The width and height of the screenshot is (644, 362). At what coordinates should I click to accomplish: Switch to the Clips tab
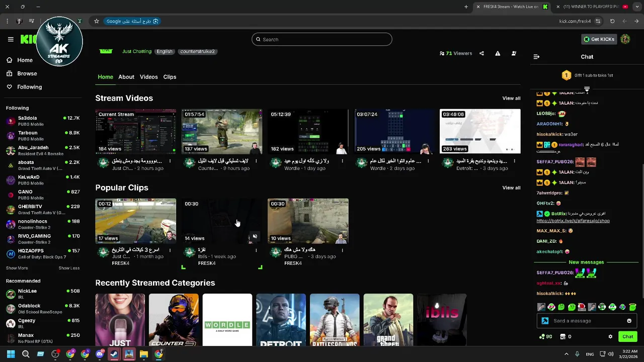pyautogui.click(x=170, y=77)
